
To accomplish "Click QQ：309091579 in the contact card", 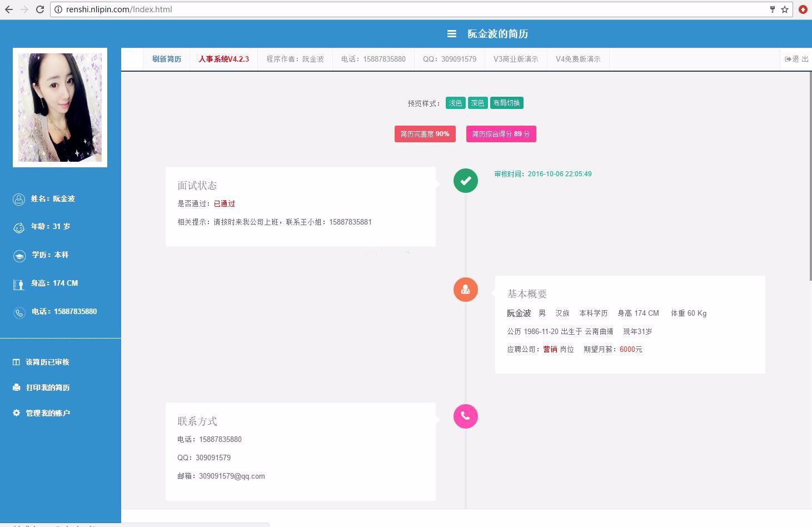I will tap(204, 458).
